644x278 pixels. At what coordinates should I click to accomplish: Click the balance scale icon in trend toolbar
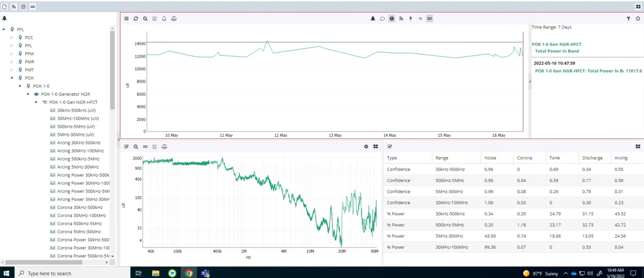pos(173,18)
